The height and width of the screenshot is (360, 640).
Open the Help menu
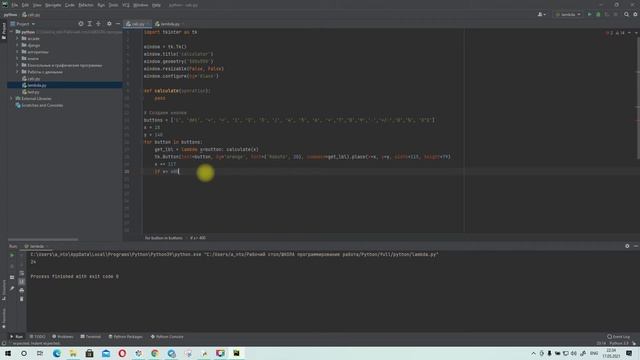click(156, 5)
